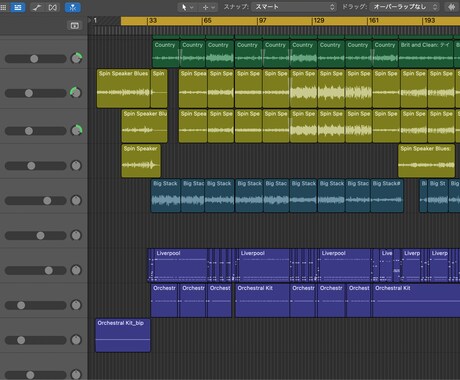Show automation with the curve button
Viewport: 460px width, 380px height.
[x=37, y=7]
